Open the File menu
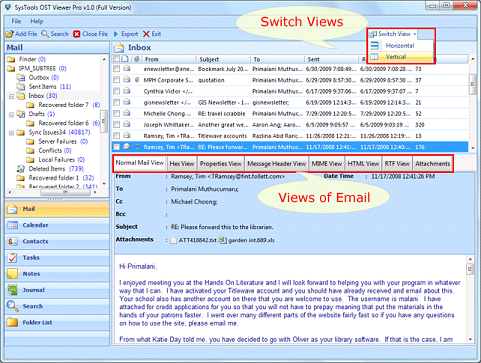The height and width of the screenshot is (363, 481). [16, 21]
